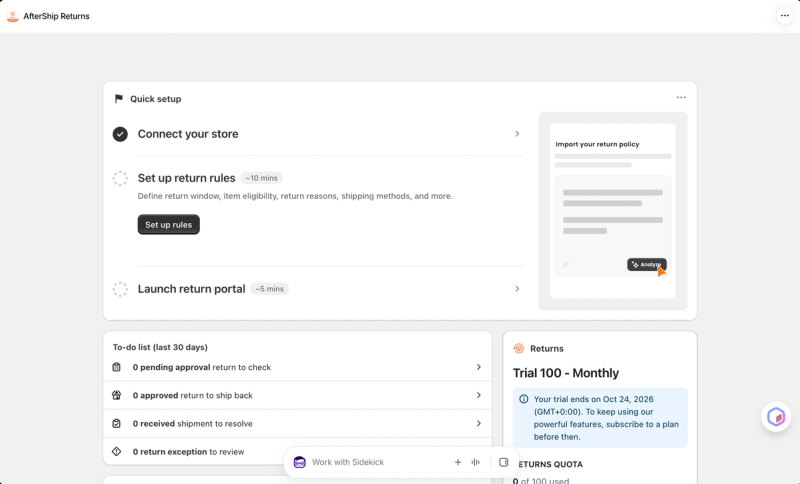The image size is (800, 484).
Task: Open the pending approval row chevron
Action: click(479, 367)
